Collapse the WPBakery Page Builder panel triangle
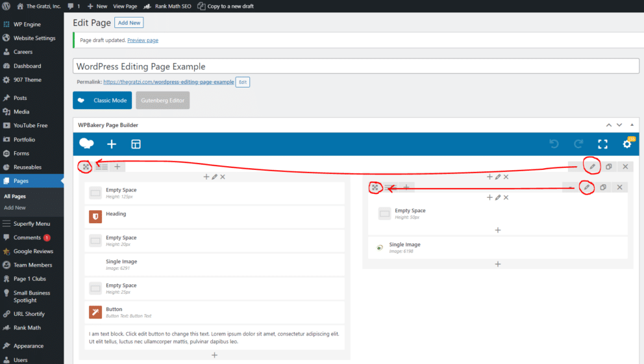This screenshot has width=644, height=364. (x=633, y=125)
